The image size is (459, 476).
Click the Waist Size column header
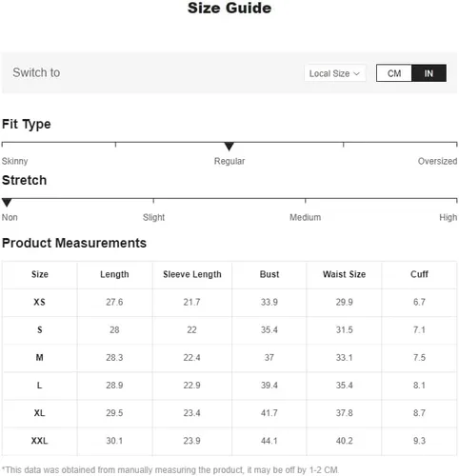pos(344,274)
